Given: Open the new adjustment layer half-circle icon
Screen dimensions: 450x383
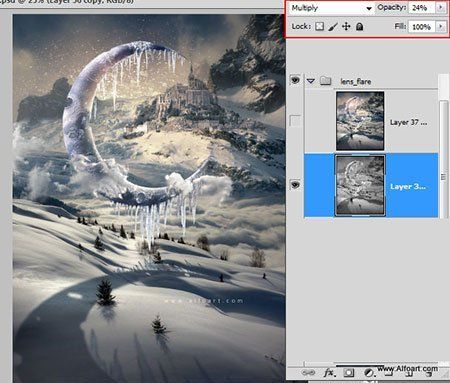Looking at the screenshot, I should (369, 373).
